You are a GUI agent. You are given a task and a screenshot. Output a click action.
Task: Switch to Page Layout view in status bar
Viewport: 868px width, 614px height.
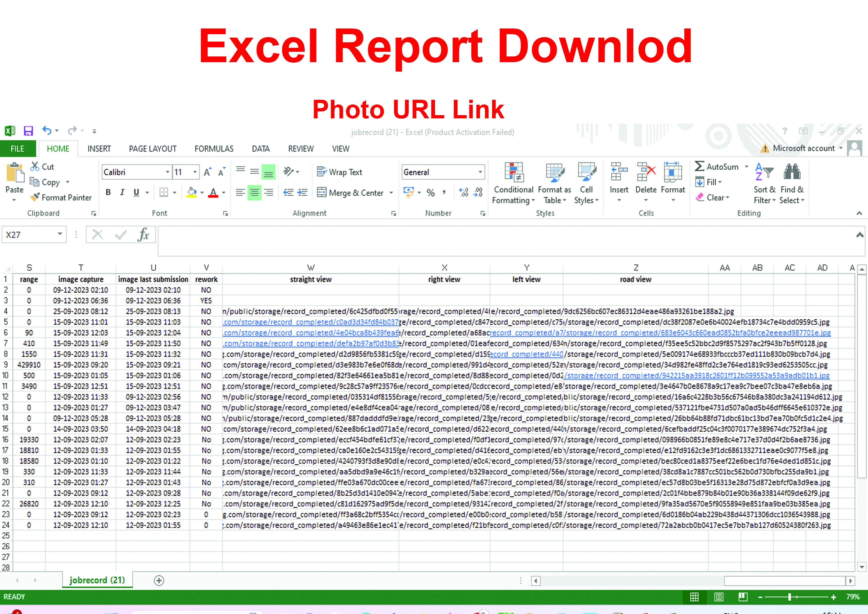[x=719, y=597]
